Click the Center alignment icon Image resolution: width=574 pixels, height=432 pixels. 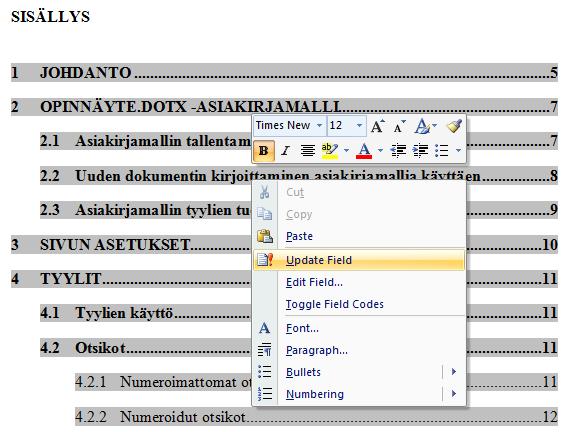[308, 150]
